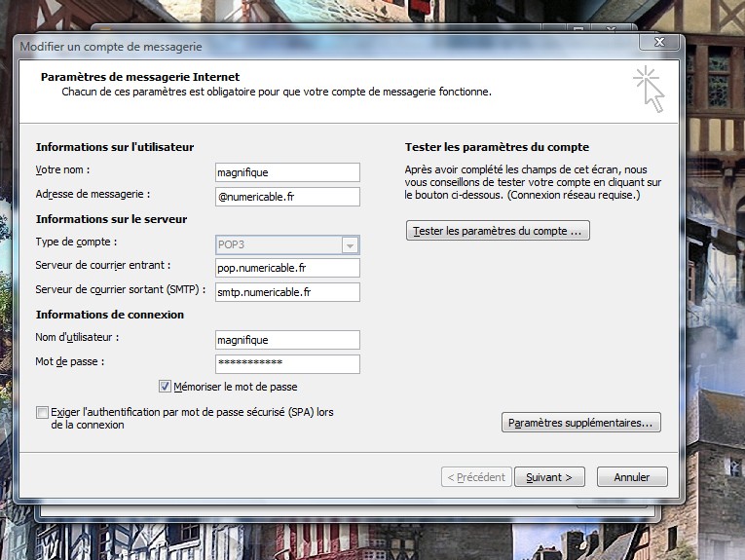This screenshot has width=745, height=560.
Task: Click the Paramètres de messagerie Internet heading
Action: coord(140,77)
